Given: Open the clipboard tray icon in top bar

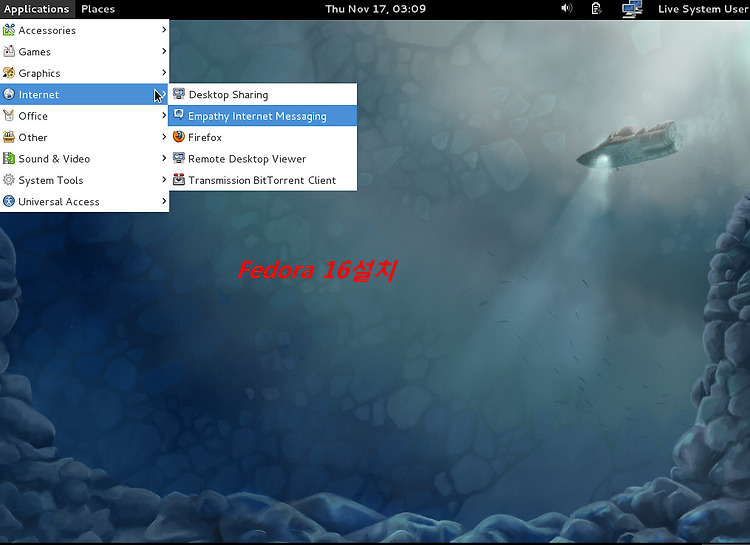Looking at the screenshot, I should pyautogui.click(x=596, y=9).
